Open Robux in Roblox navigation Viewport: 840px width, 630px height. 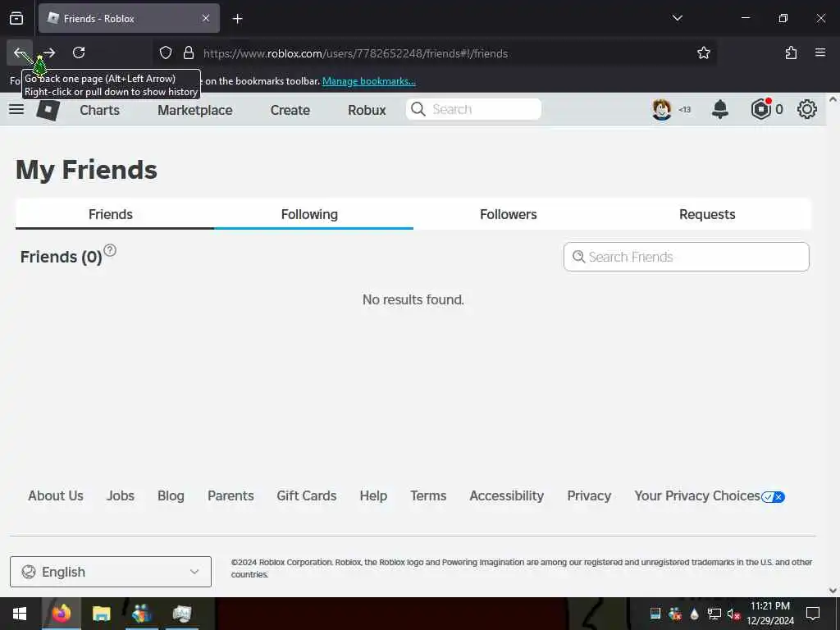click(367, 110)
